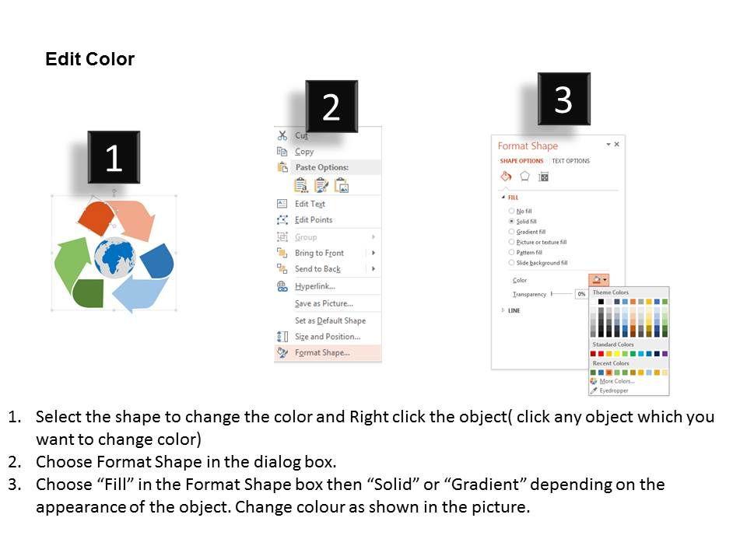Click the Cut scissors icon
Image resolution: width=747 pixels, height=560 pixels.
(x=282, y=135)
